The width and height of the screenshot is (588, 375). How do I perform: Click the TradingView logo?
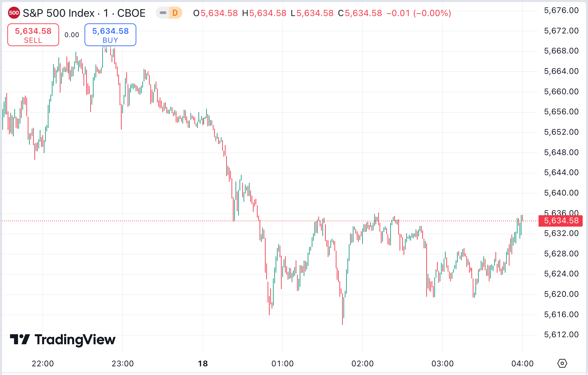click(62, 339)
